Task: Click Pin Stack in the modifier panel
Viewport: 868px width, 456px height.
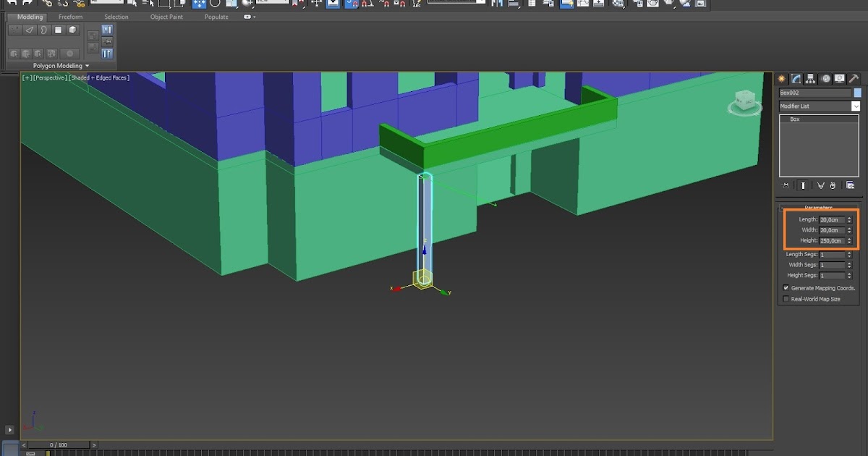Action: coord(786,185)
